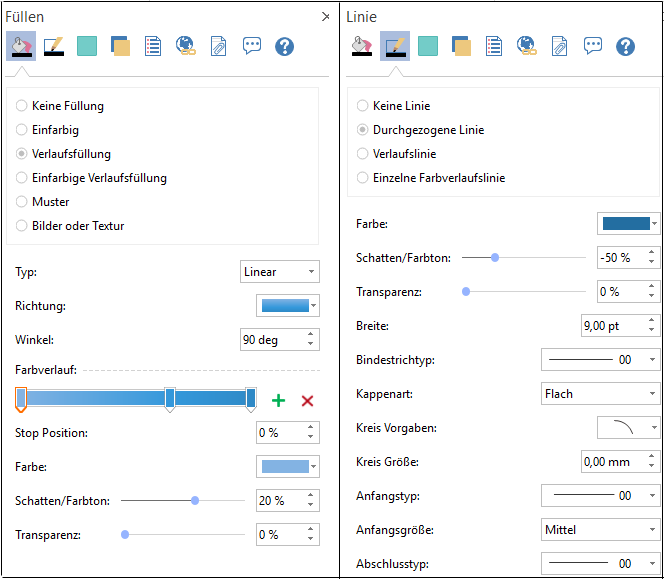The image size is (664, 579).
Task: Select Muster fill option
Action: tap(42, 202)
